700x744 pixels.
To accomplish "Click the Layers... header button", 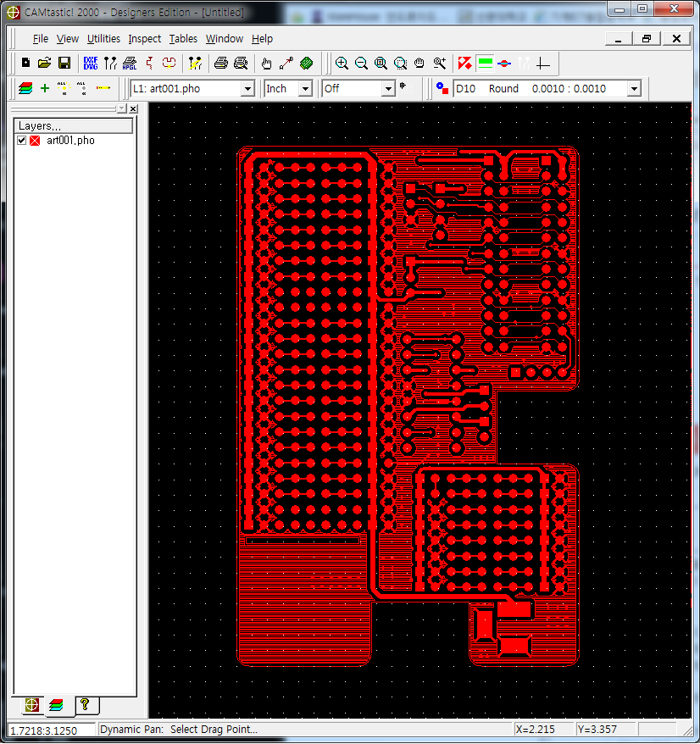I will tap(74, 125).
